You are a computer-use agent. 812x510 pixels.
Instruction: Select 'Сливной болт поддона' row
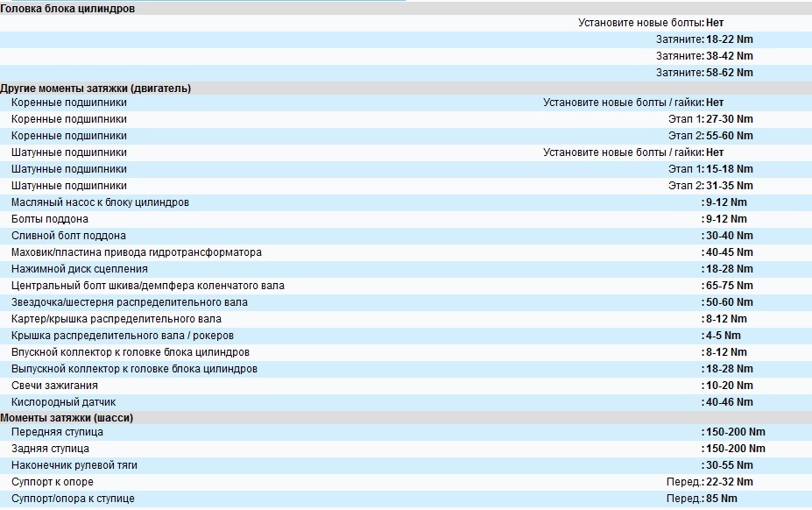click(x=406, y=236)
